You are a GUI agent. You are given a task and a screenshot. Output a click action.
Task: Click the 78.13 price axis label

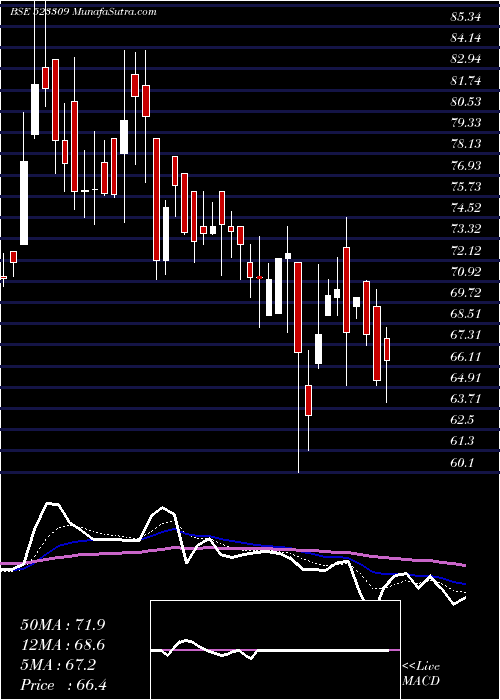(466, 144)
